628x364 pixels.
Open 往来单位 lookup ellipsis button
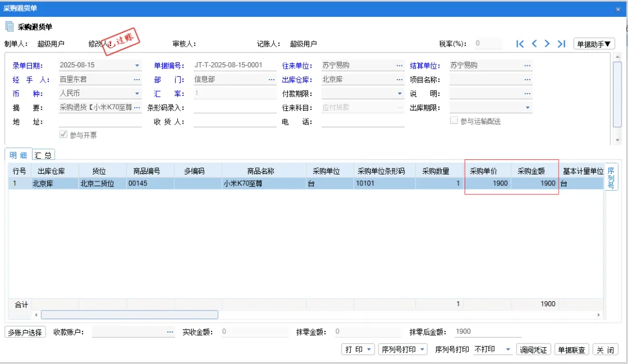pos(399,66)
